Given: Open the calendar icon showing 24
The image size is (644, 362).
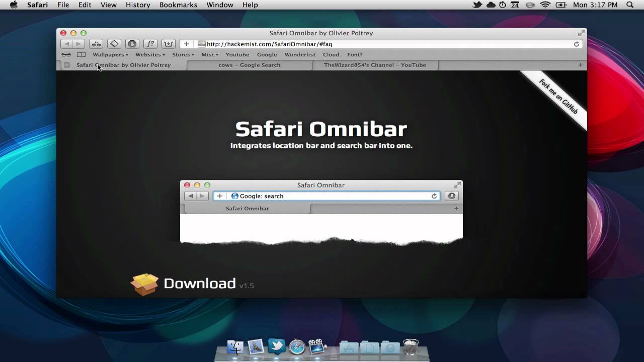Looking at the screenshot, I should click(515, 5).
